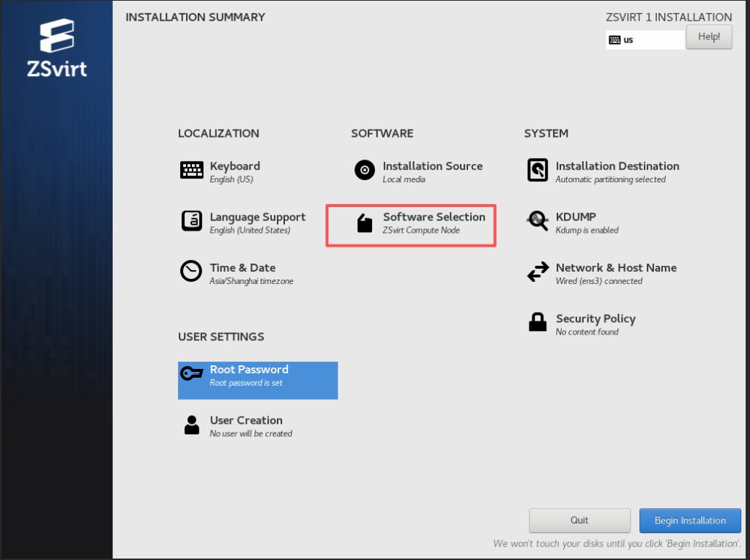Open the Keyboard settings label
This screenshot has height=560, width=750.
tap(235, 166)
